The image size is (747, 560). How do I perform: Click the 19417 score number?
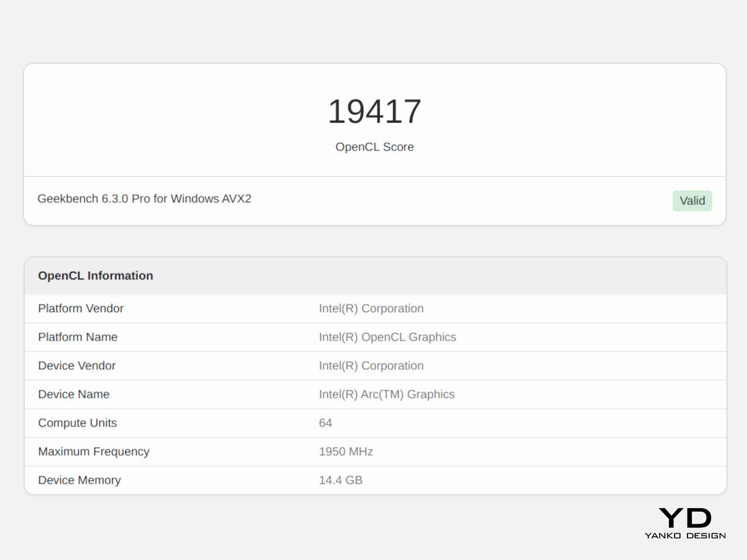coord(375,111)
